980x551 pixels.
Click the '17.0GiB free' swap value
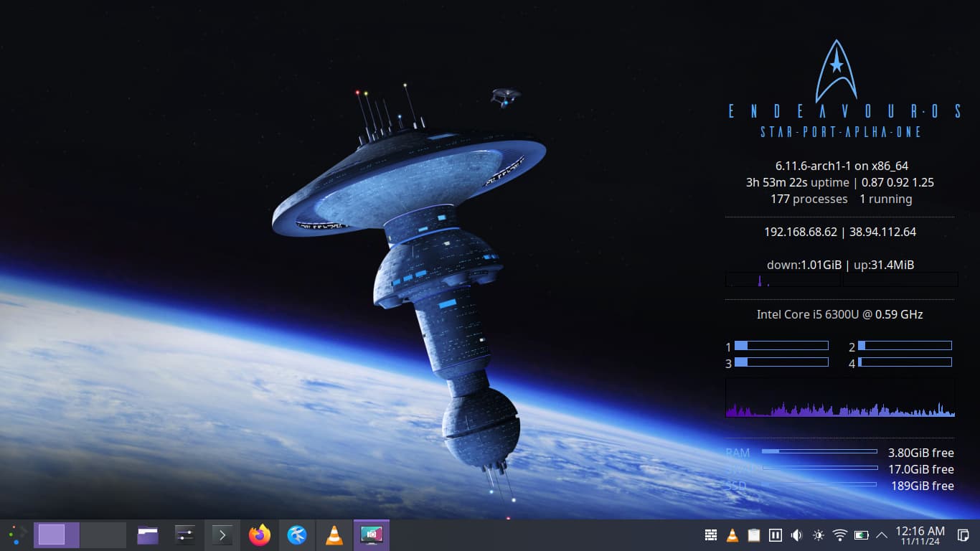pos(921,469)
